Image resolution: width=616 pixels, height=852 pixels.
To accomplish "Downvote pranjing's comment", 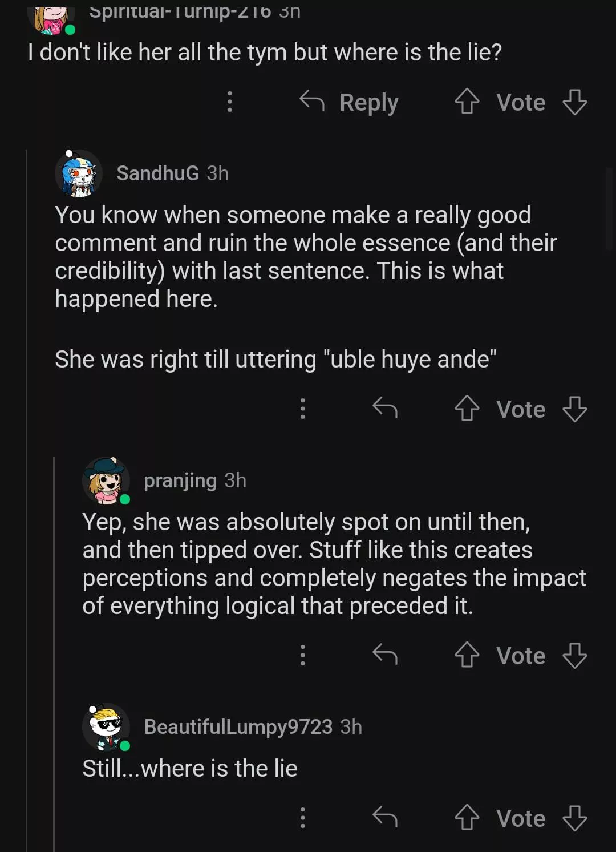I will pyautogui.click(x=574, y=655).
